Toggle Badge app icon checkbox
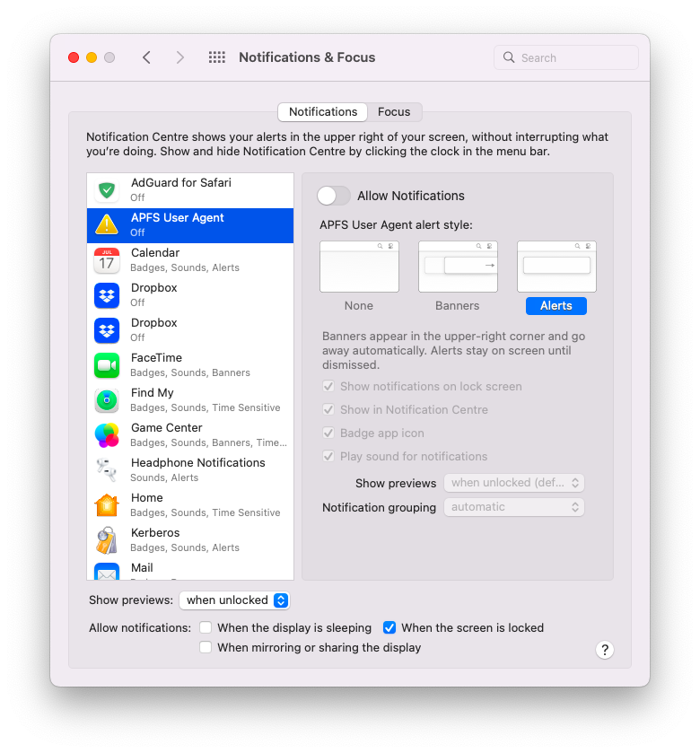700x753 pixels. tap(328, 433)
